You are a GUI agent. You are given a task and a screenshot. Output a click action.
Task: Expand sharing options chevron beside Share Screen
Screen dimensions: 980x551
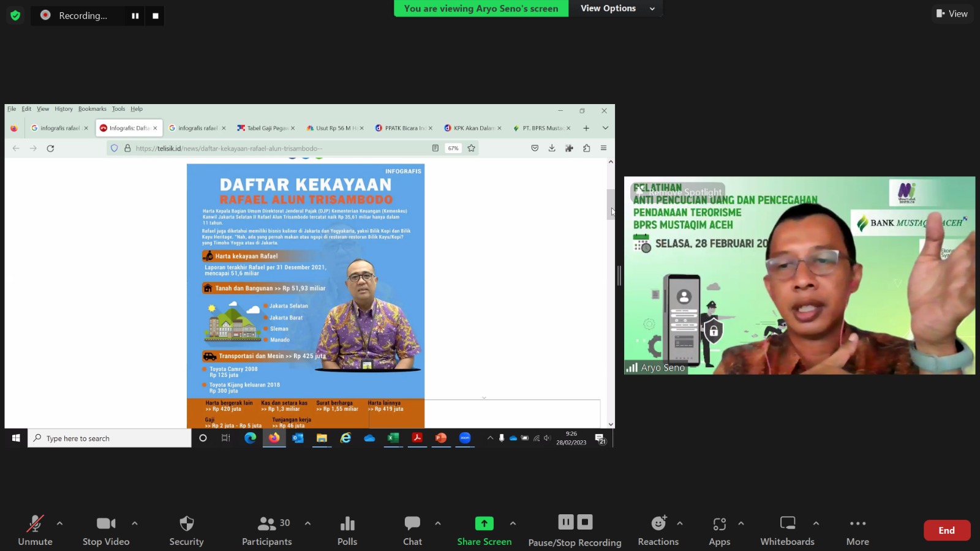[512, 523]
